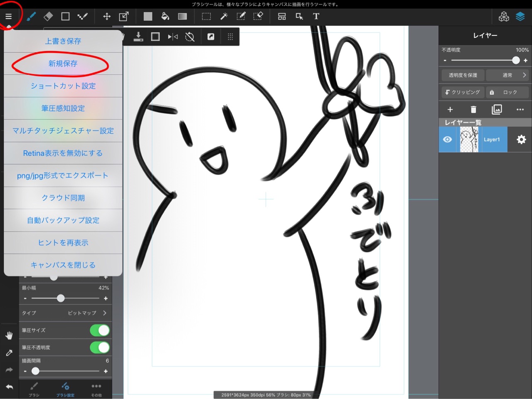The width and height of the screenshot is (532, 399).
Task: Choose 新規保存 from the menu
Action: (x=63, y=64)
